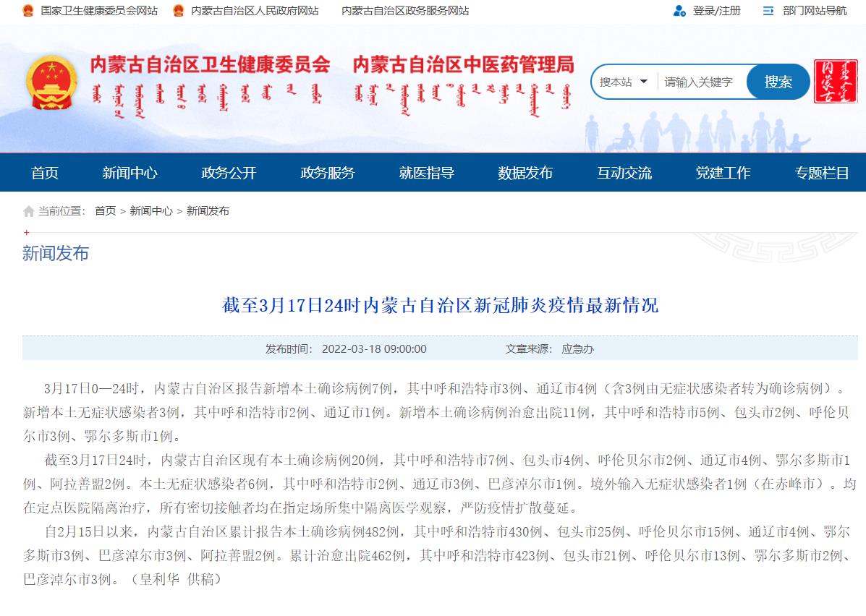Expand the 搜本站 search scope dropdown
Screen dimensions: 866x616
click(x=623, y=82)
